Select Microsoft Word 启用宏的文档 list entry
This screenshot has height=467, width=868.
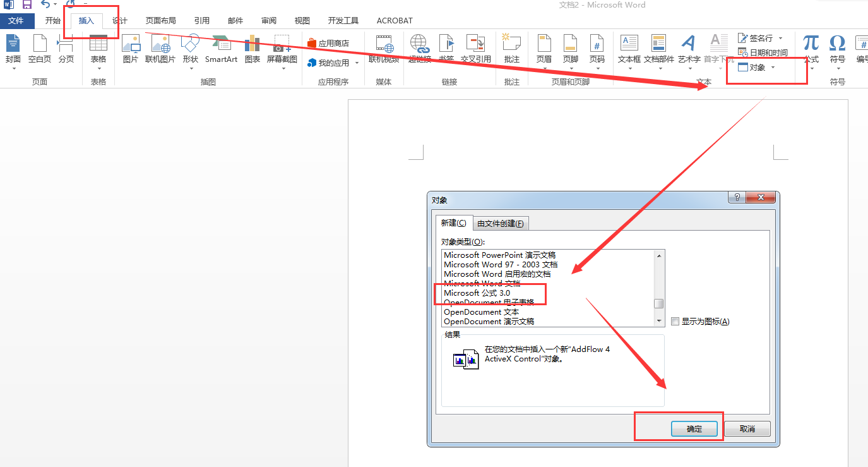click(x=548, y=274)
